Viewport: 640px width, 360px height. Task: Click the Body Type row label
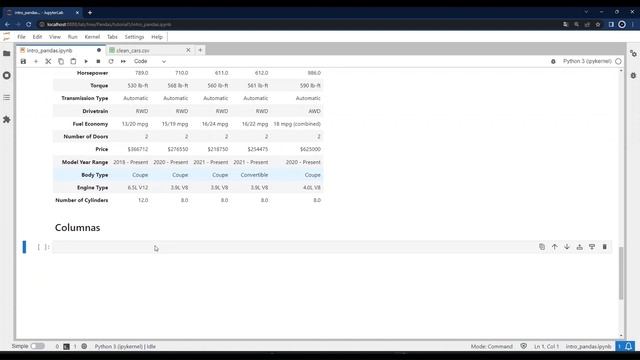pos(95,175)
